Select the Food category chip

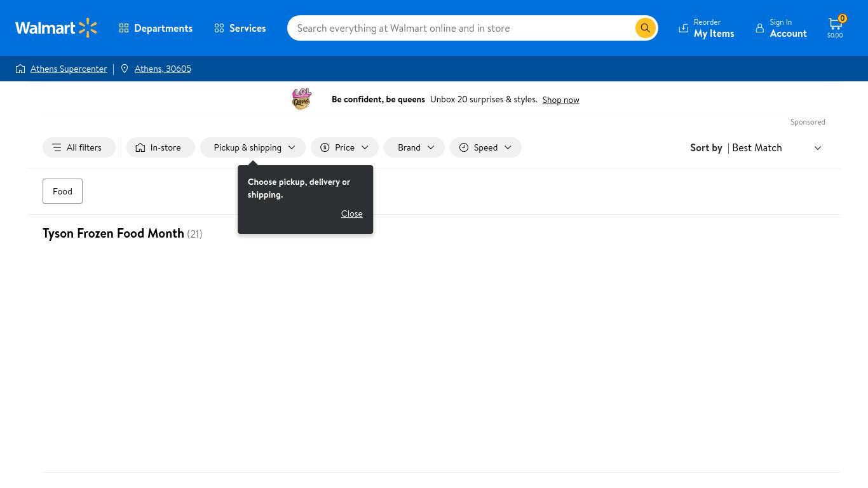click(62, 191)
